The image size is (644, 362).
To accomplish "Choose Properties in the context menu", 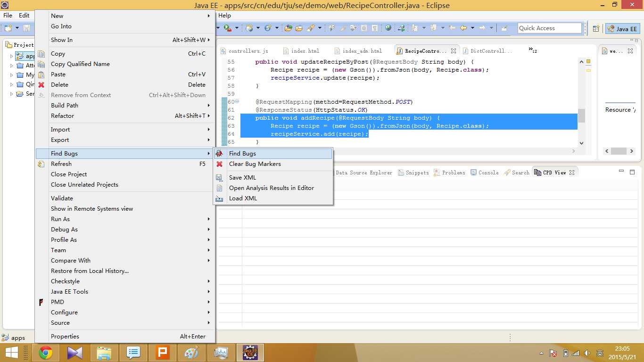I will click(x=125, y=337).
